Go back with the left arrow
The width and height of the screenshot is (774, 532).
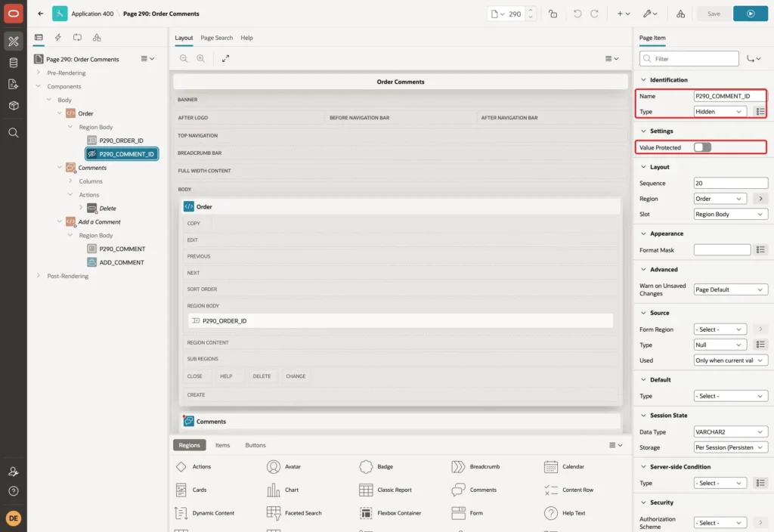pos(41,14)
